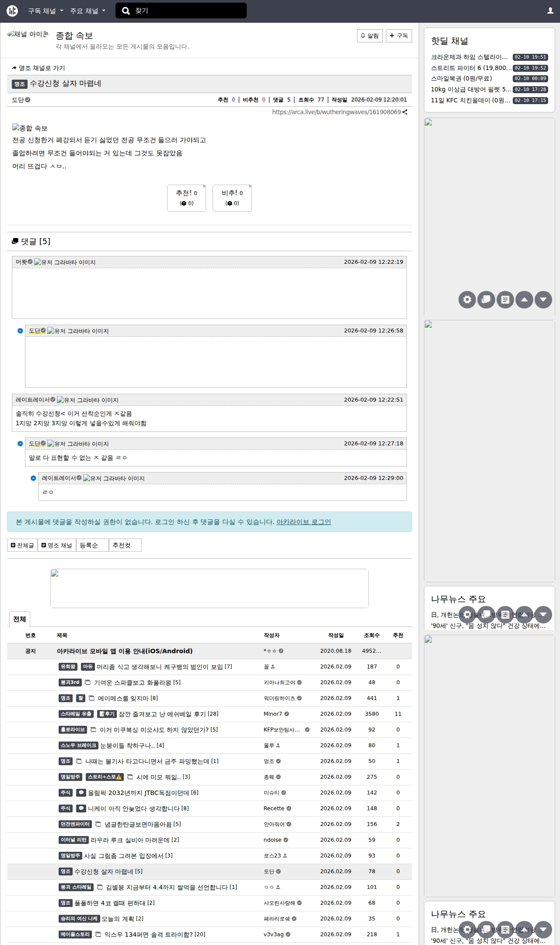Click the 스토리+스포 warning tag badge
560x945 pixels.
[105, 777]
